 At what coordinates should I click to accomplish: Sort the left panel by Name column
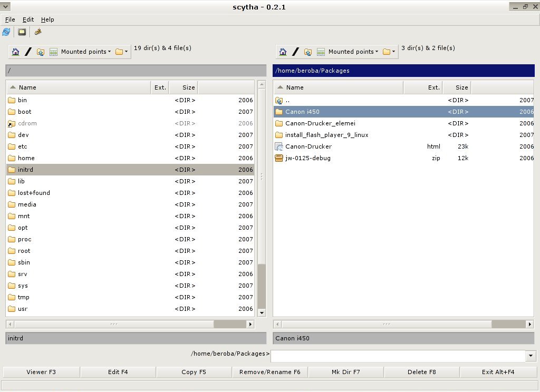pyautogui.click(x=79, y=87)
